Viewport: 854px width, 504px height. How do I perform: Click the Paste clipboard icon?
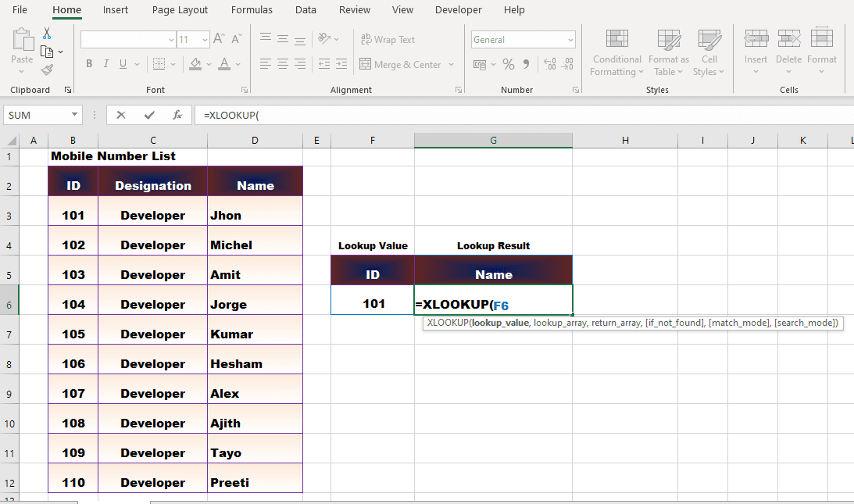click(23, 40)
